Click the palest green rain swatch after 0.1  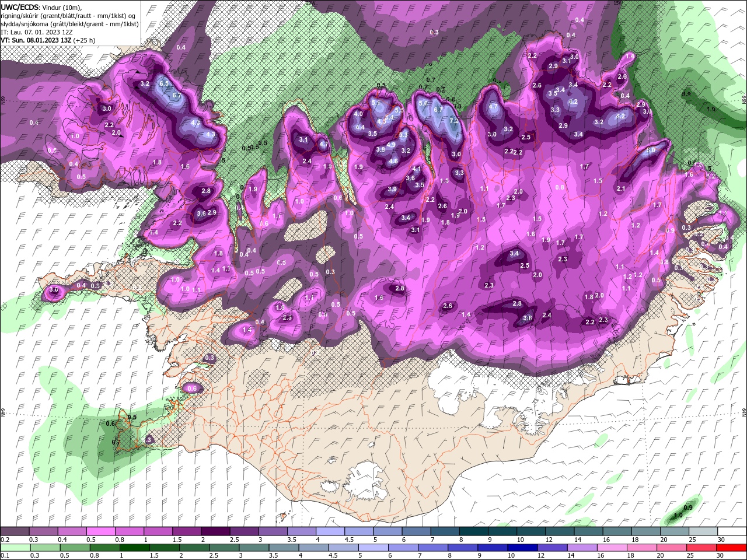(15, 548)
